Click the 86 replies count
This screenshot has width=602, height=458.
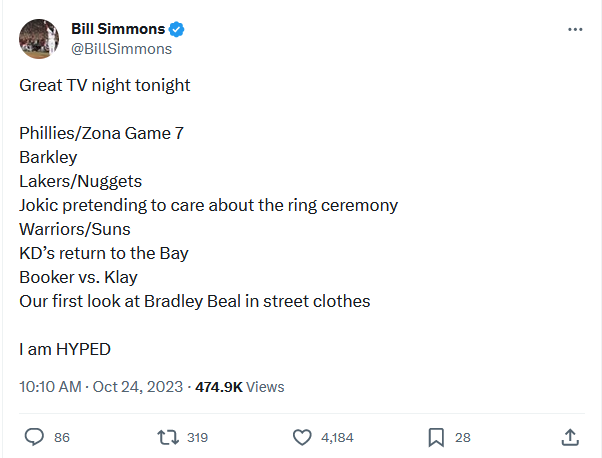point(62,438)
